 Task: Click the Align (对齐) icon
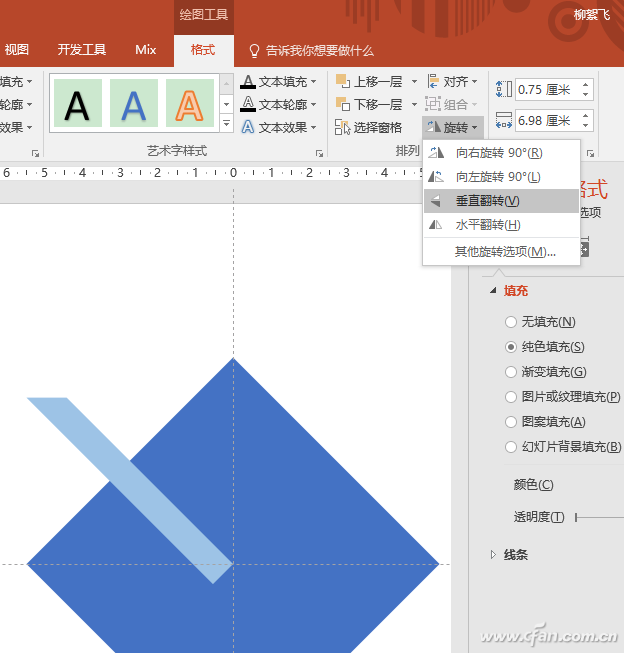434,81
